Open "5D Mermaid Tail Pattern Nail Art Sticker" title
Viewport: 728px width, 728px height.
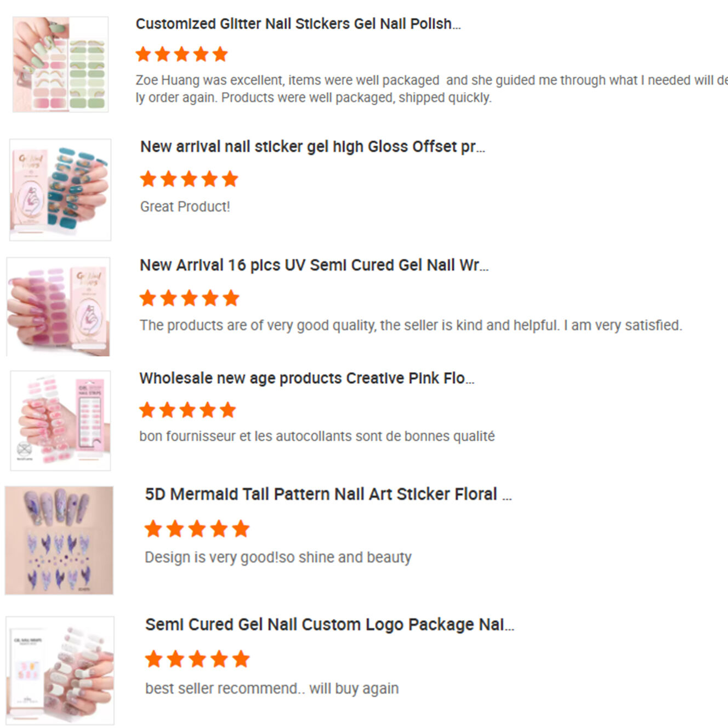328,494
